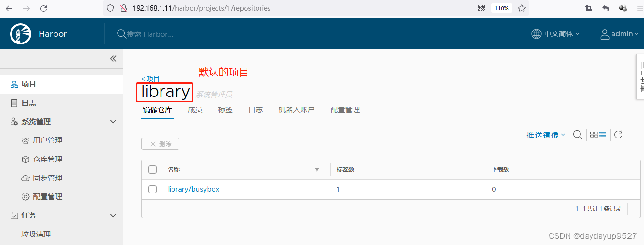Viewport: 644px width, 245px height.
Task: Click the globe language icon
Action: click(537, 34)
